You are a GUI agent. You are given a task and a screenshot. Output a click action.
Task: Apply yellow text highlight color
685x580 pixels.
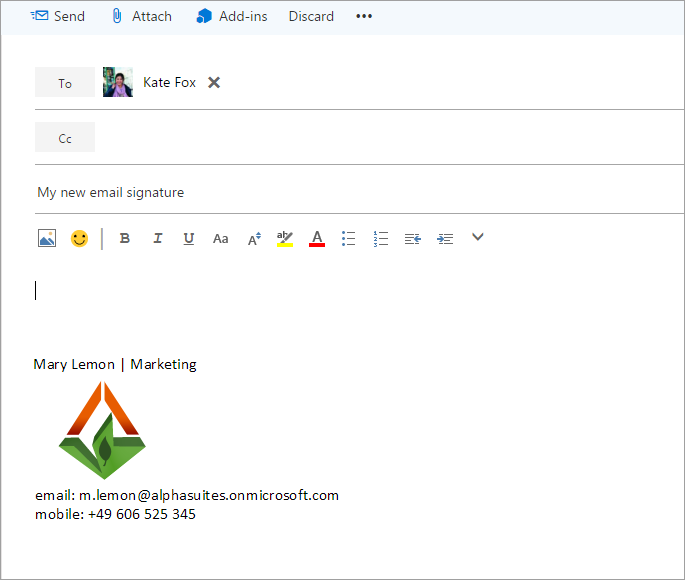tap(285, 238)
